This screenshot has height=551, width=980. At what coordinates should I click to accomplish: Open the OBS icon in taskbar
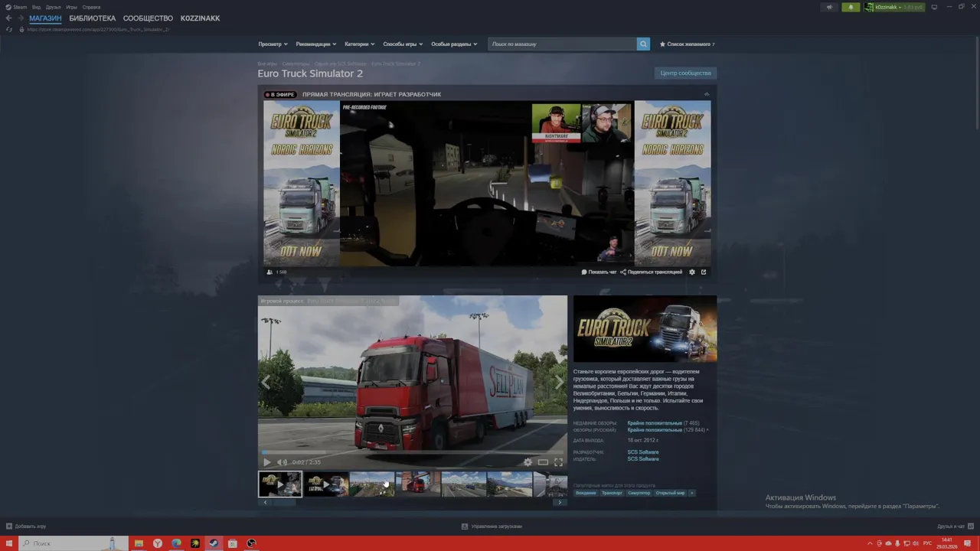pos(251,543)
